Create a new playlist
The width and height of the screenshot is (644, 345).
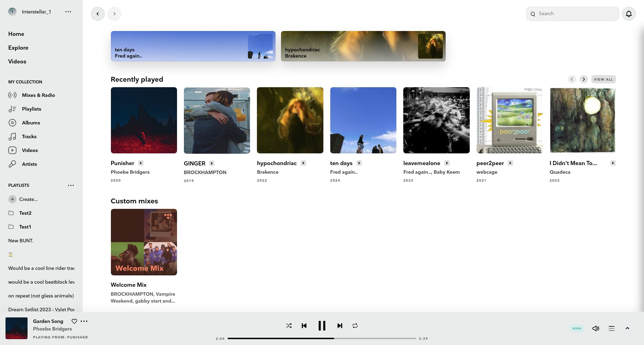point(23,199)
